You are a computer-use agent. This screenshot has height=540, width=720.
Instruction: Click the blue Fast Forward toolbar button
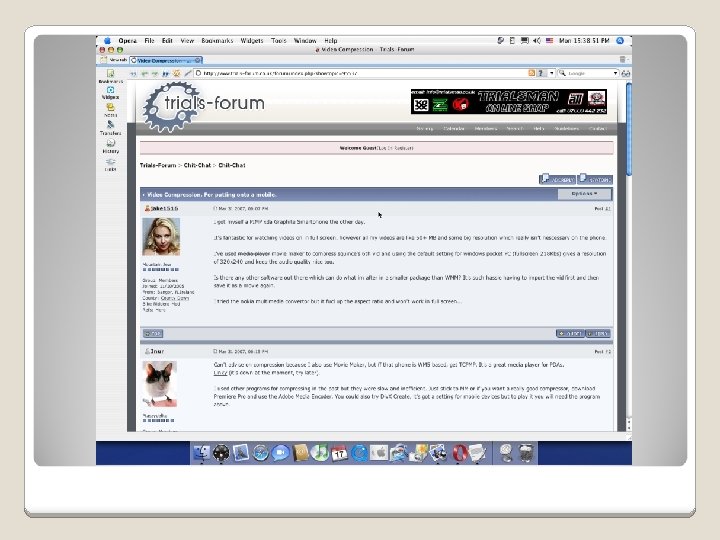[x=166, y=73]
